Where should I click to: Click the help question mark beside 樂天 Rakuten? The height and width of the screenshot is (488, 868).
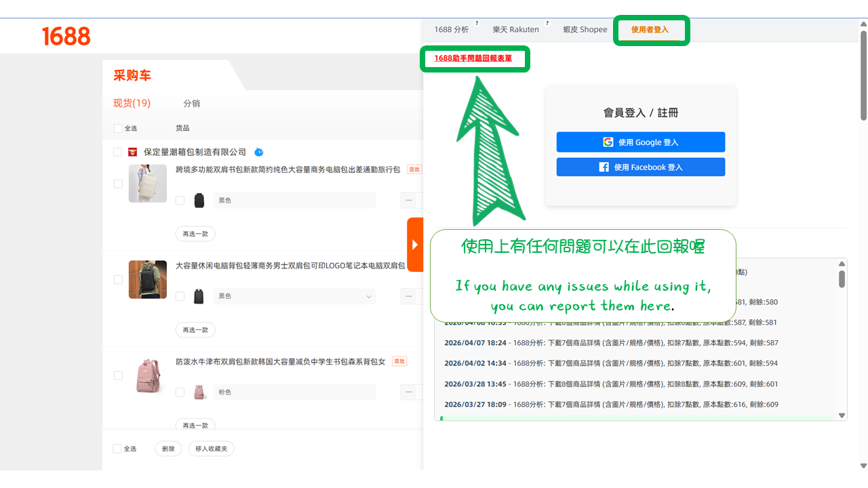click(x=547, y=23)
